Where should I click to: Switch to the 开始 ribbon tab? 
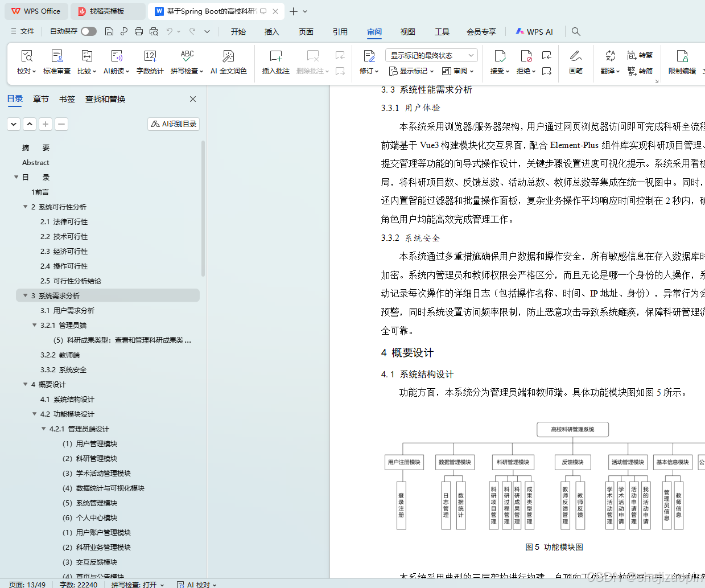pos(238,32)
